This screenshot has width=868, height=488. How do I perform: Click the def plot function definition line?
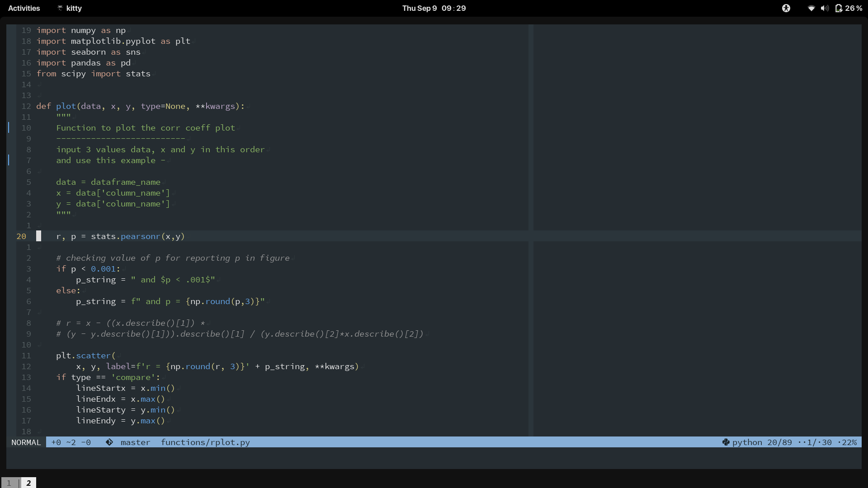coord(66,106)
